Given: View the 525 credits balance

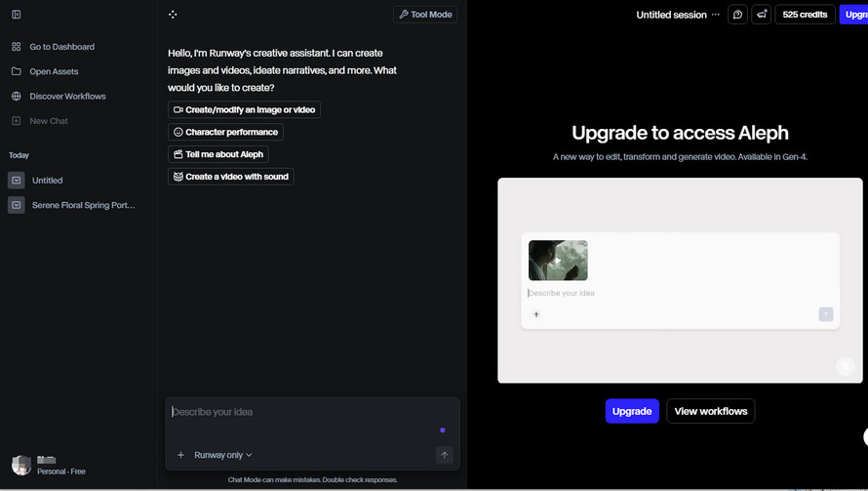Looking at the screenshot, I should tap(805, 15).
